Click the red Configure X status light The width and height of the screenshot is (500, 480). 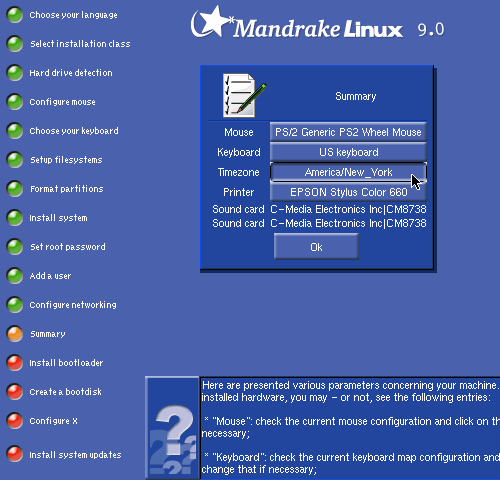point(15,421)
